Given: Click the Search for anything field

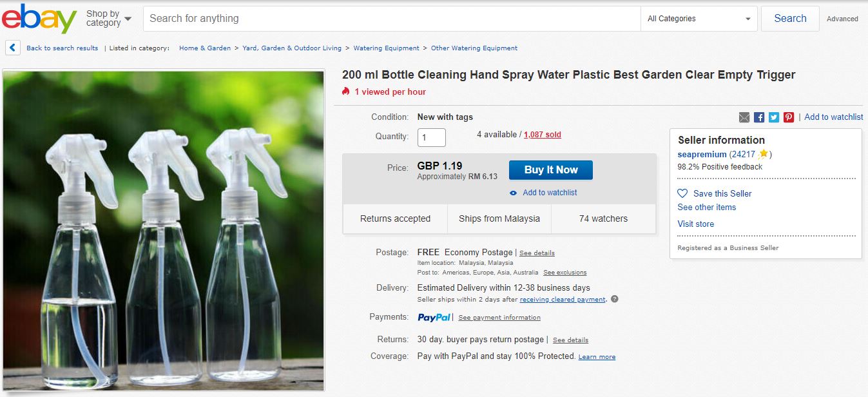Looking at the screenshot, I should pos(392,19).
